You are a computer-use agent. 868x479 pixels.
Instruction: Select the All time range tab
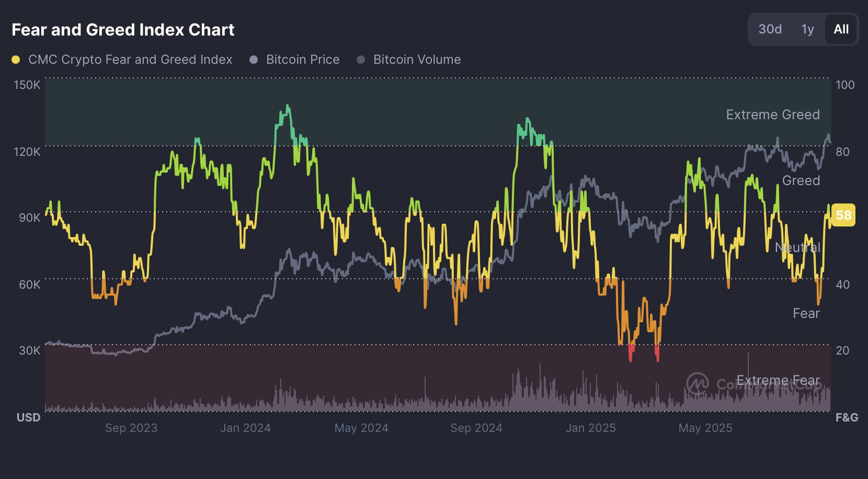click(x=841, y=29)
